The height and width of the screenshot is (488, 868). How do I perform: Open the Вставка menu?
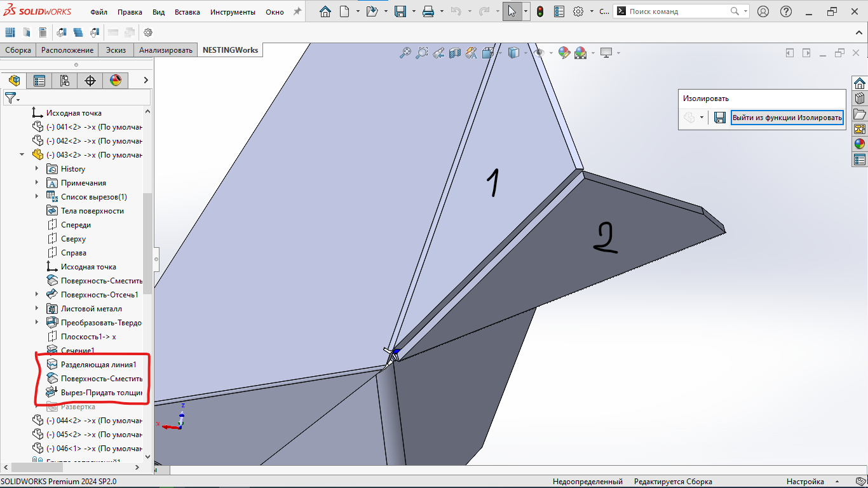187,12
